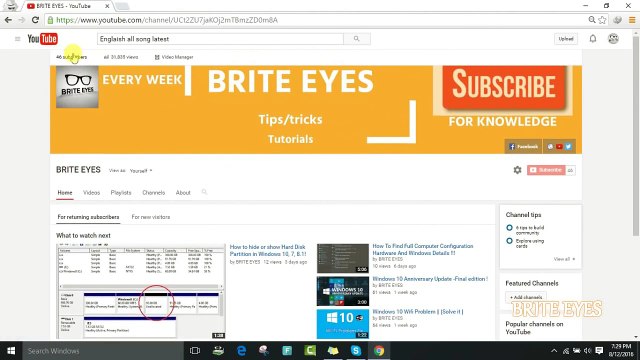Select 'For new visitors' tab
This screenshot has height=360, width=640.
coord(151,217)
